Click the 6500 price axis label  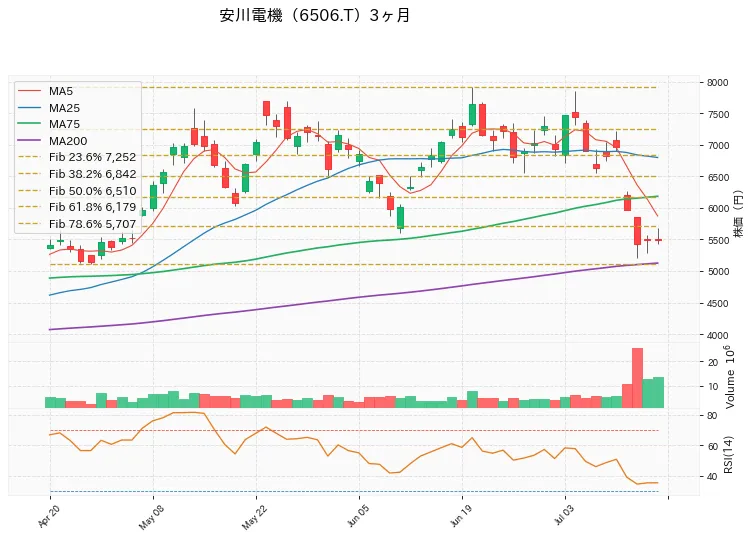coord(717,177)
